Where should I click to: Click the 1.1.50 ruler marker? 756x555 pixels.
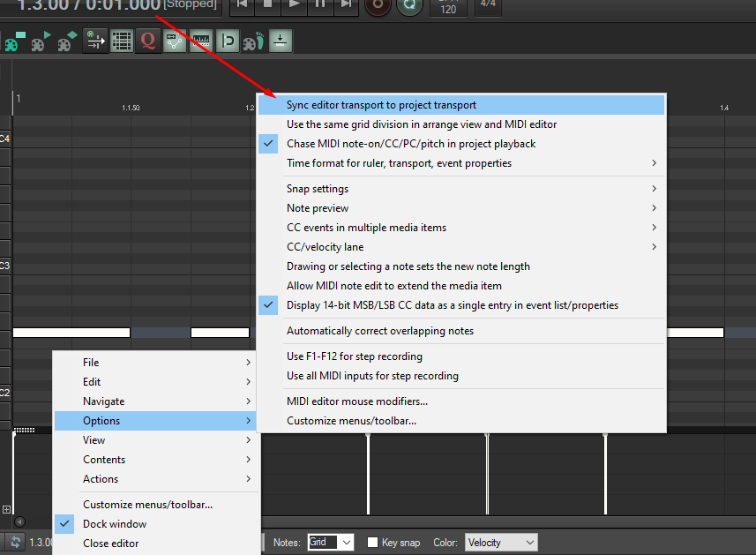coord(131,108)
